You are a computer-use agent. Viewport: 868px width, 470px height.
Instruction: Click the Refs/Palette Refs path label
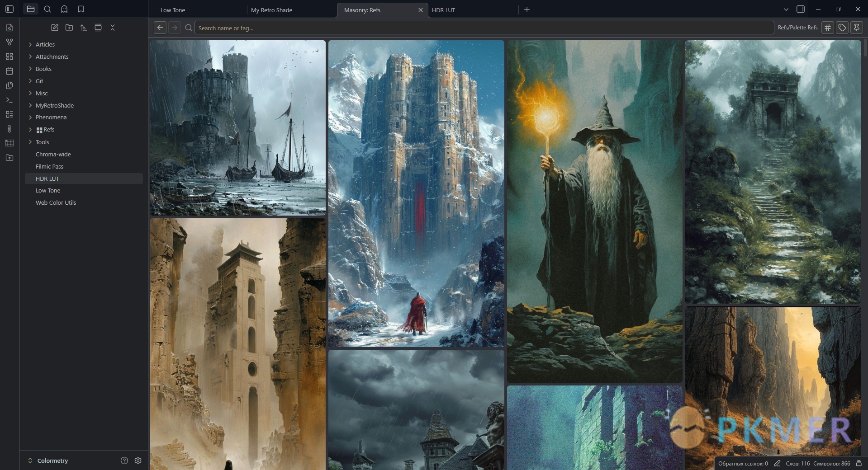tap(797, 28)
